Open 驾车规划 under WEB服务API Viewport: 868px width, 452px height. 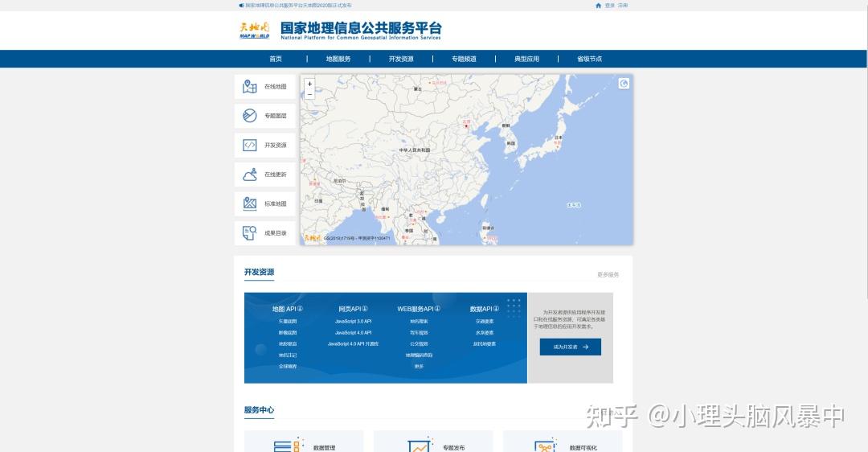pos(419,333)
